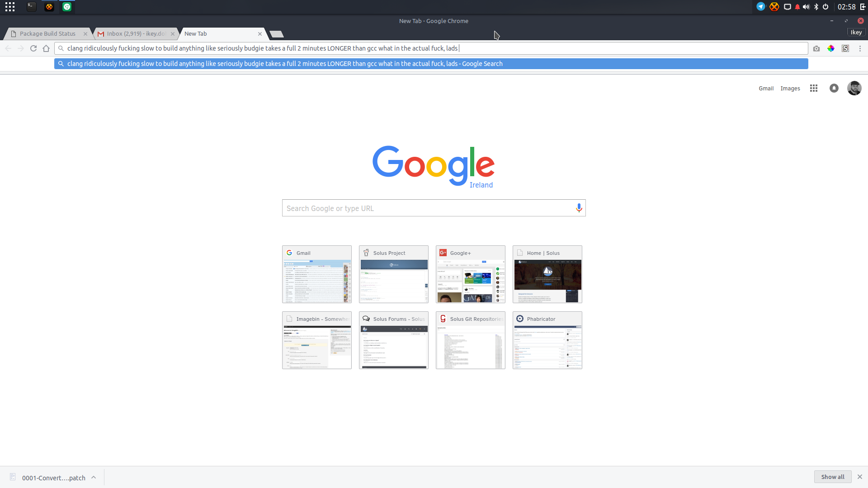
Task: Open the Telegram tray icon
Action: click(761, 7)
